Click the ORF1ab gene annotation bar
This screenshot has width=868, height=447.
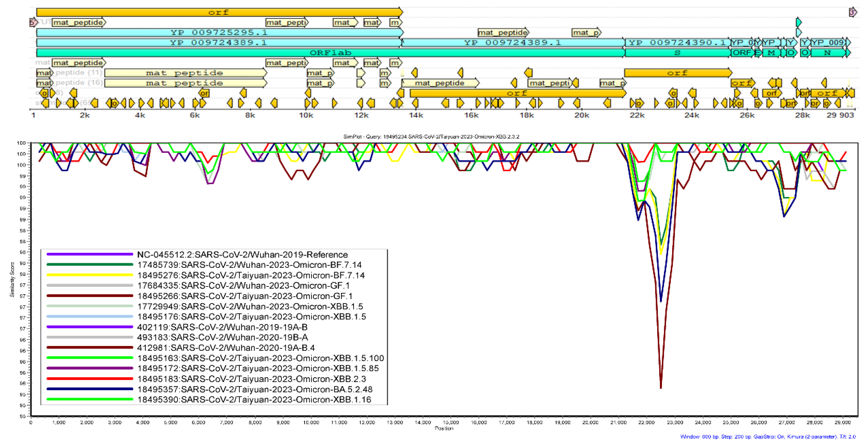coord(330,53)
